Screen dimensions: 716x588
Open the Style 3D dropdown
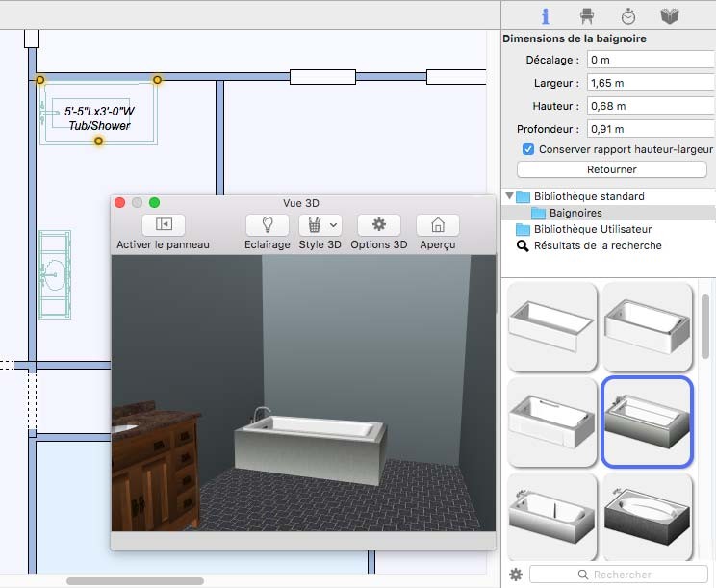[x=320, y=224]
